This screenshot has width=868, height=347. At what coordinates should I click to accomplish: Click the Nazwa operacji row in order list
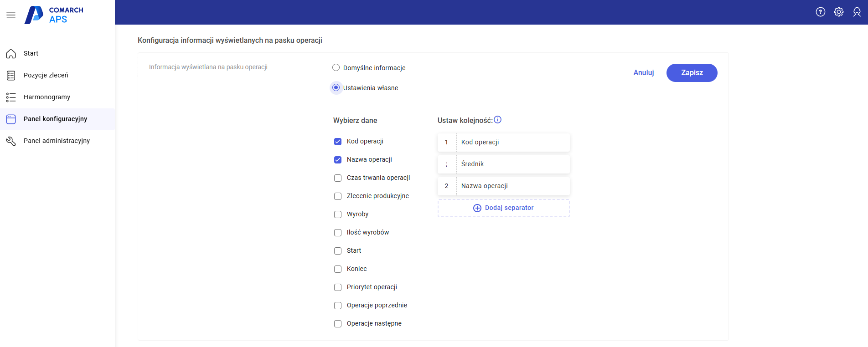point(503,186)
